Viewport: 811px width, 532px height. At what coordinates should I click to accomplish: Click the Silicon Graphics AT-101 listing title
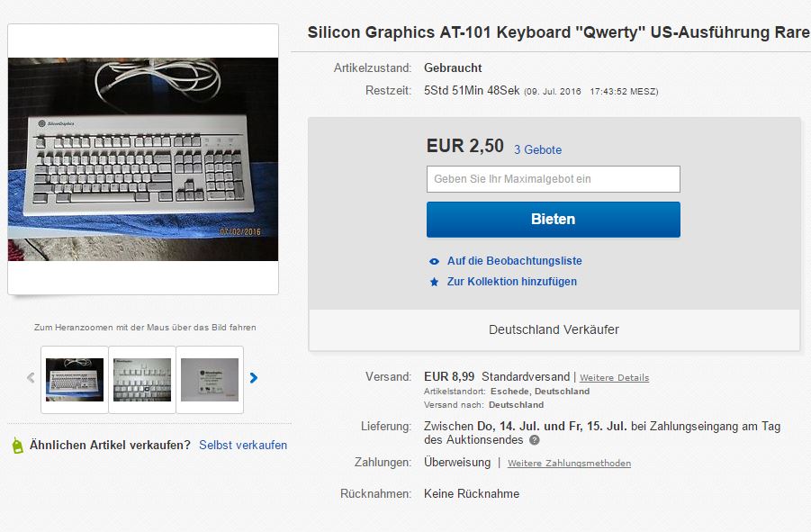pos(558,33)
